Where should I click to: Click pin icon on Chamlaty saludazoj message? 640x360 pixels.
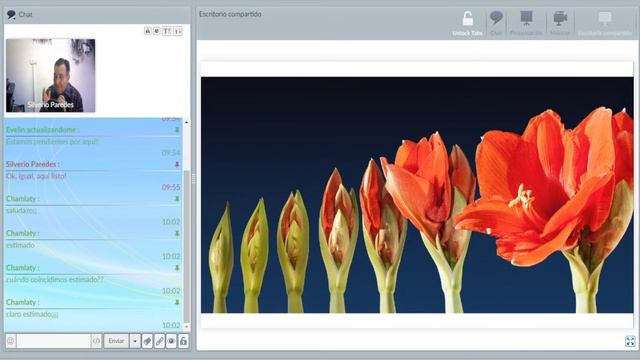[x=177, y=199]
